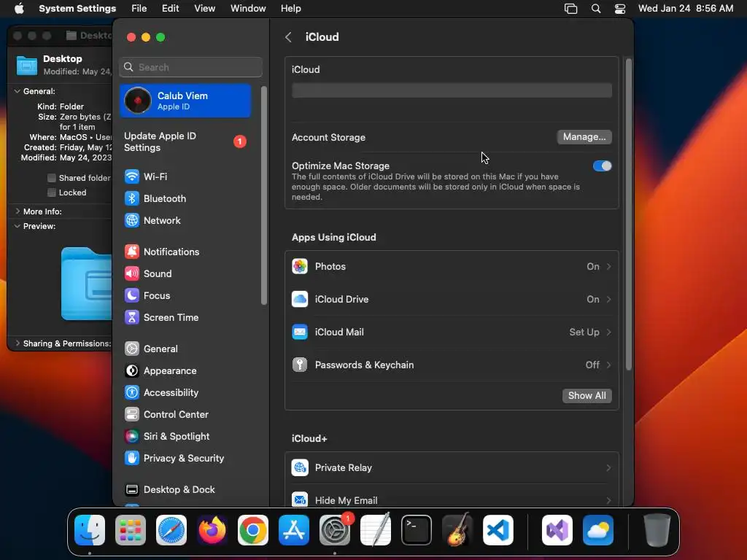Open Update Apple ID Settings
The image size is (747, 560).
(185, 142)
